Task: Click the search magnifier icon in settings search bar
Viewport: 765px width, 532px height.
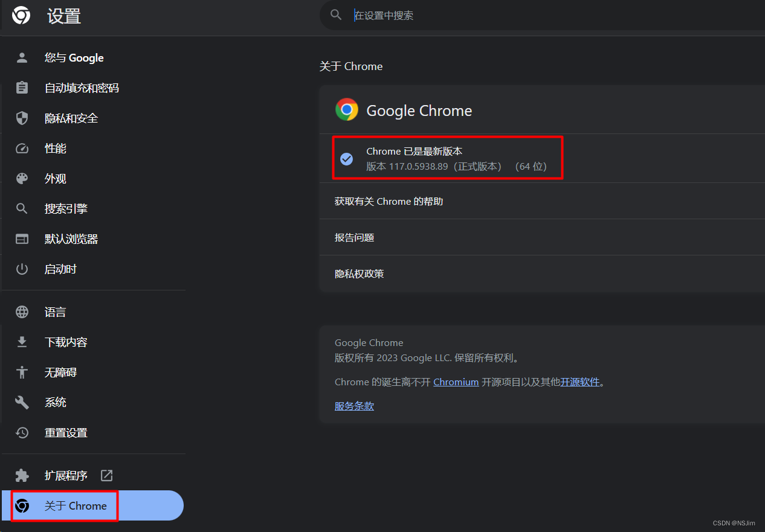Action: (336, 15)
